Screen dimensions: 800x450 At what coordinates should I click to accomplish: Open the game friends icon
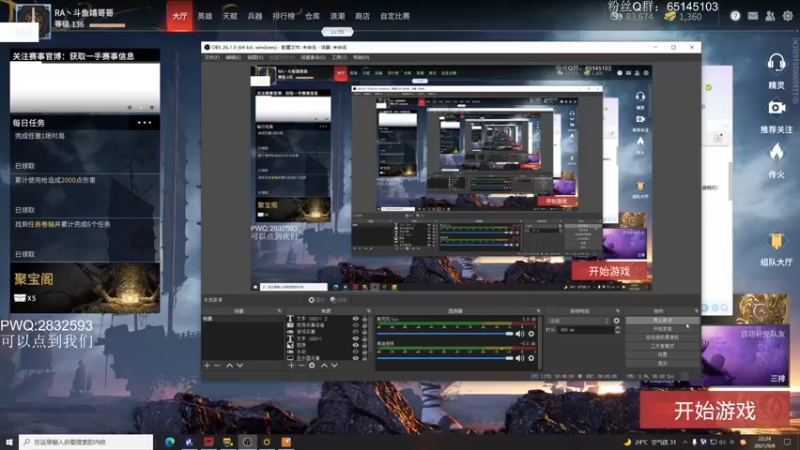tap(770, 16)
